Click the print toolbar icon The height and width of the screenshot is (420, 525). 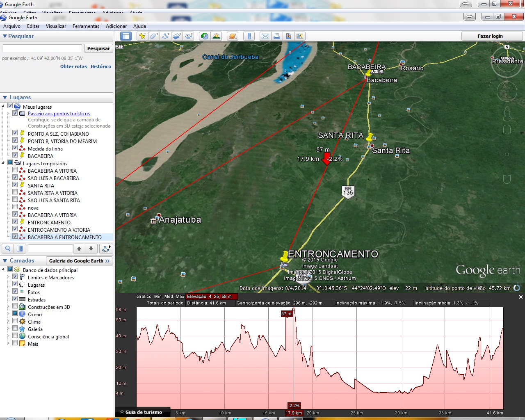(x=277, y=36)
